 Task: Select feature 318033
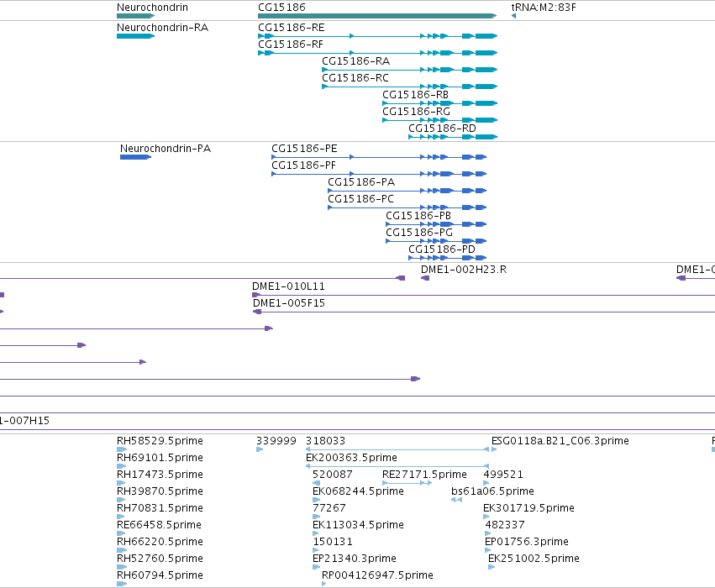click(x=326, y=441)
